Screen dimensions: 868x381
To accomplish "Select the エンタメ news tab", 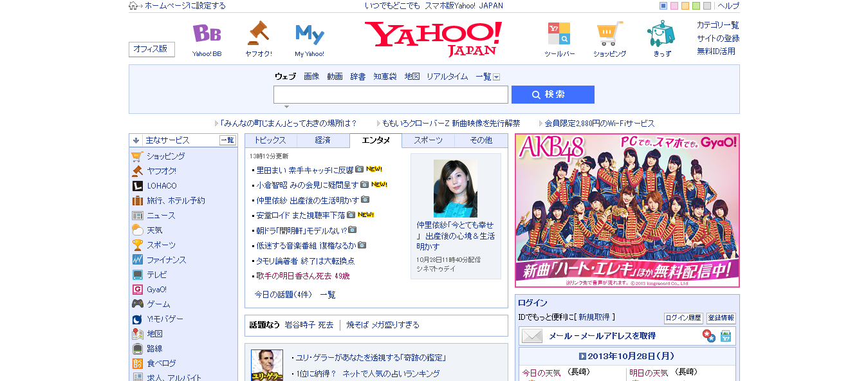I will [x=376, y=140].
